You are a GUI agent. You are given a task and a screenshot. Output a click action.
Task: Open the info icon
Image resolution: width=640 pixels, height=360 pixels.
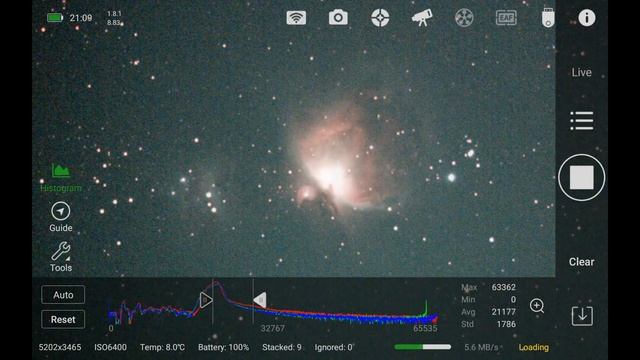pos(587,18)
